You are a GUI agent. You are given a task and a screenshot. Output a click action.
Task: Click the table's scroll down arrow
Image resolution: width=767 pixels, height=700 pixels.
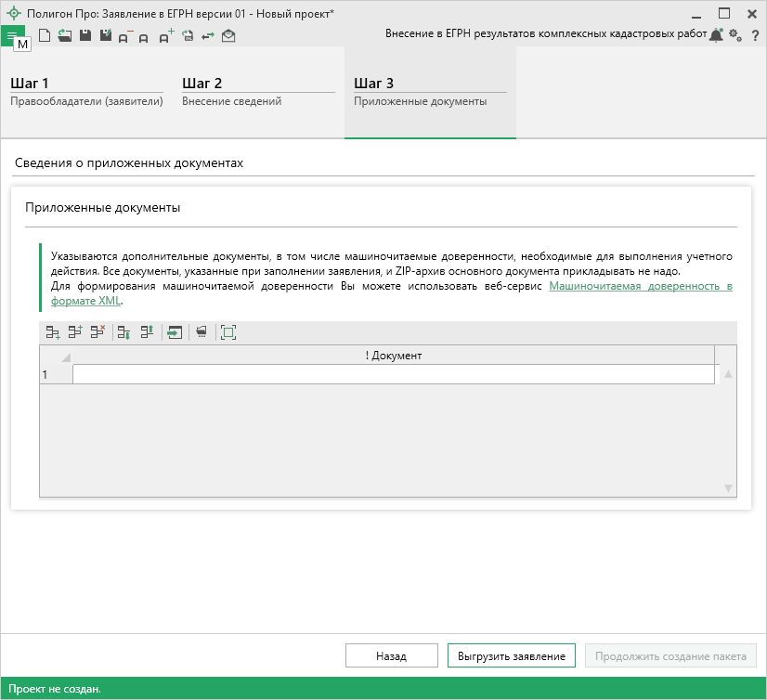(x=728, y=488)
